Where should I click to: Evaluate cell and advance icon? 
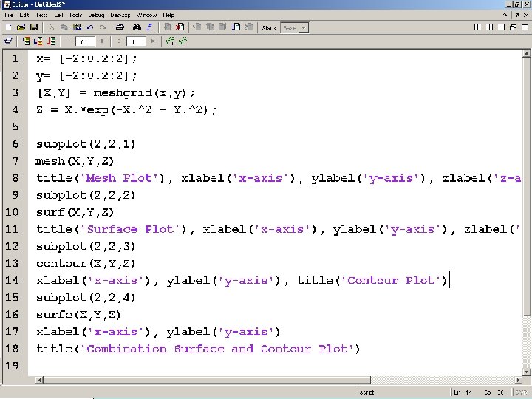[38, 41]
